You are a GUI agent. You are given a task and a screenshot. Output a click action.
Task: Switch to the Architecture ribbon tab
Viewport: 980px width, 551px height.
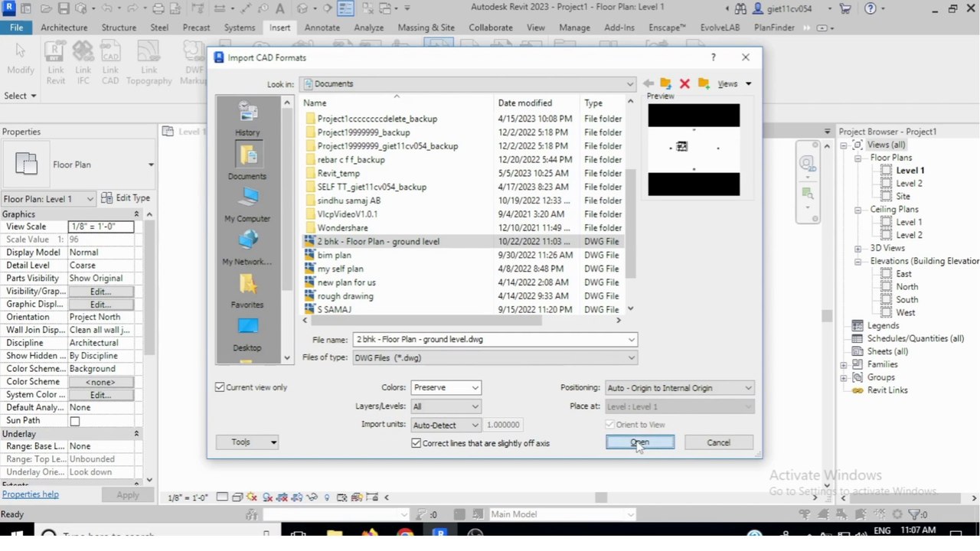(x=64, y=27)
